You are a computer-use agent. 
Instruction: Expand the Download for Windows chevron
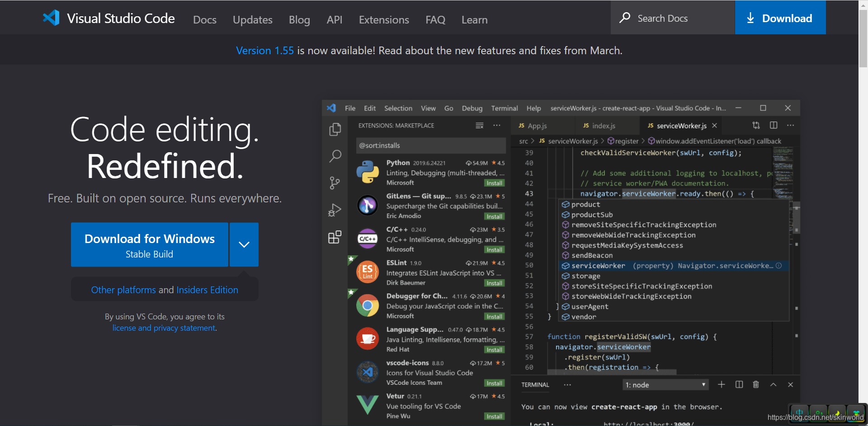tap(244, 244)
